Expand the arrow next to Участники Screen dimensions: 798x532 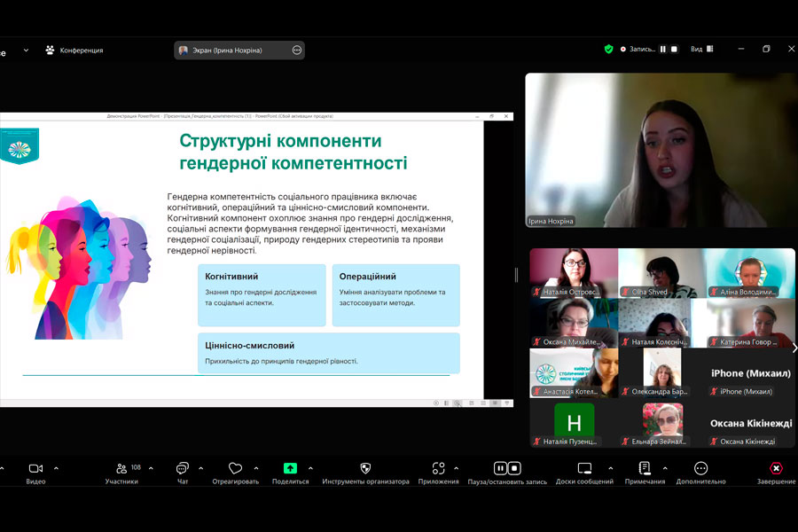[x=151, y=468]
